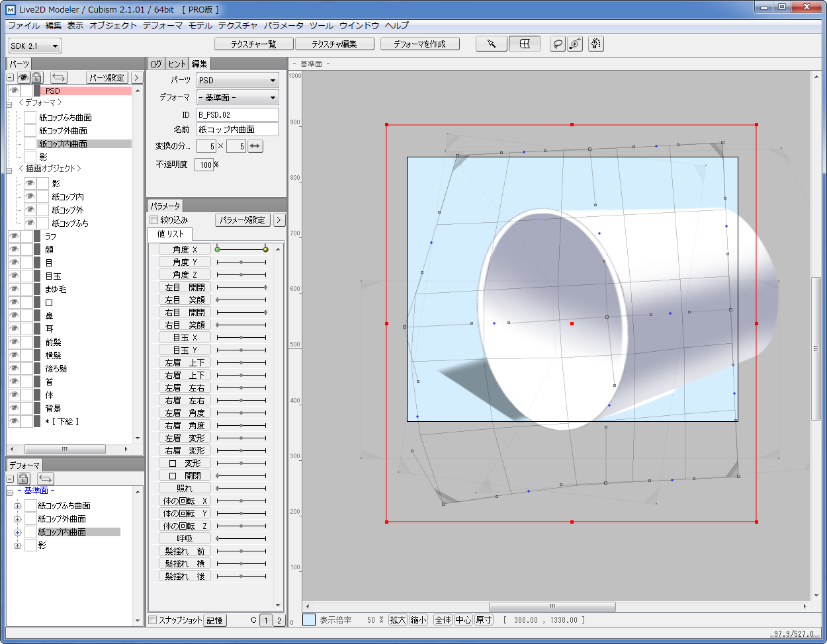
Task: Enable the 絞り込み checkbox
Action: [153, 220]
